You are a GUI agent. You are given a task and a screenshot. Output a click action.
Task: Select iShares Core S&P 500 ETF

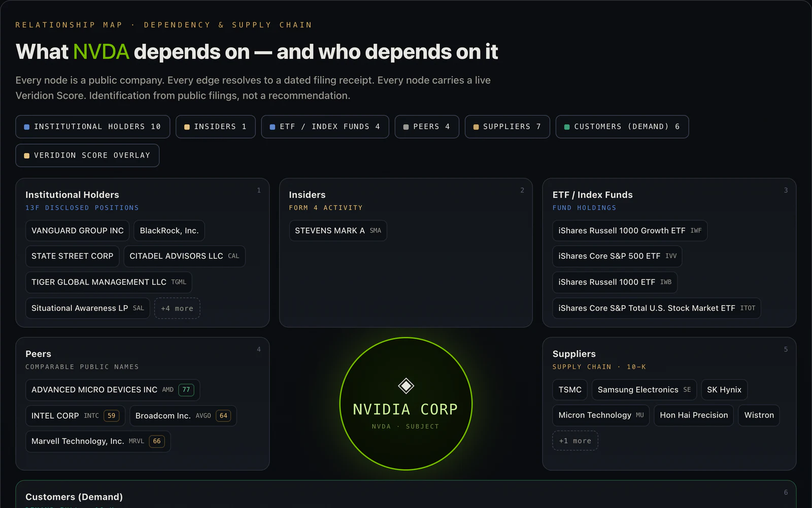pyautogui.click(x=617, y=256)
